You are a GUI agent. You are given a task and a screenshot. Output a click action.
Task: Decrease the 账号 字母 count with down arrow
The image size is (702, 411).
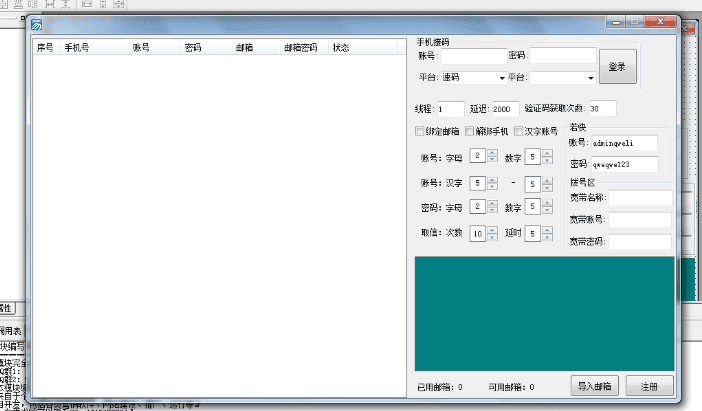(x=492, y=159)
